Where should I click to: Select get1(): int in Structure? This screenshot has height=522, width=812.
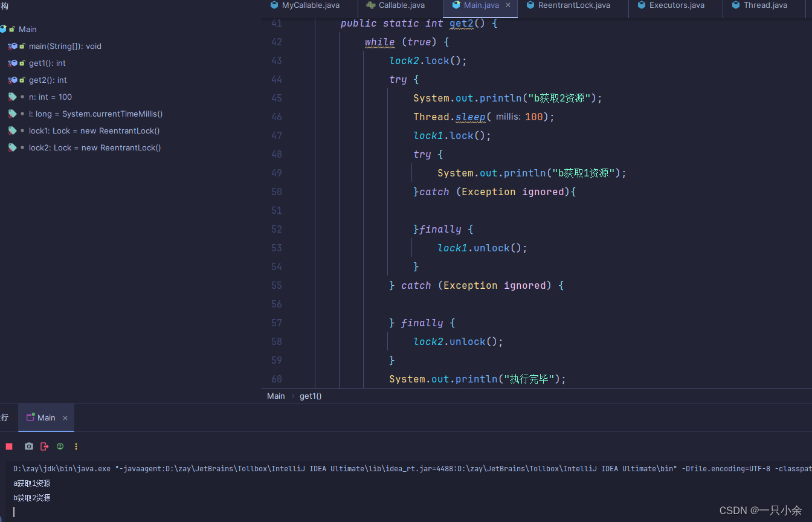(x=47, y=63)
